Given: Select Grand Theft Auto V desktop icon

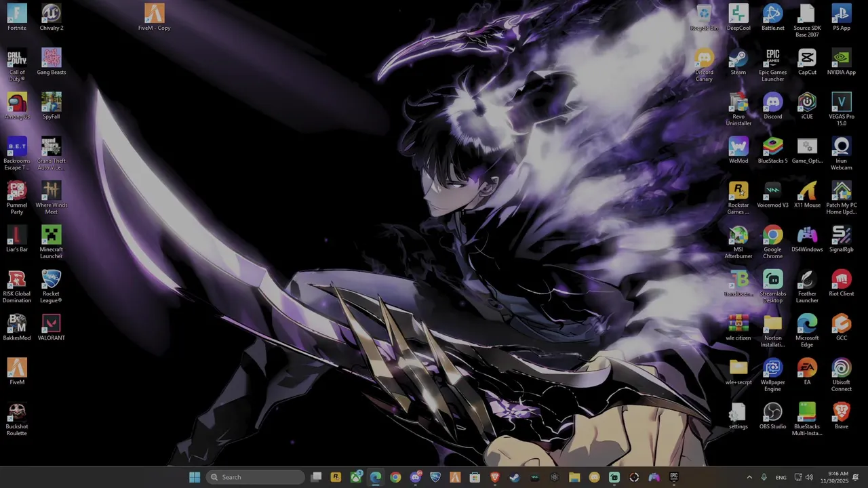Looking at the screenshot, I should (x=52, y=153).
